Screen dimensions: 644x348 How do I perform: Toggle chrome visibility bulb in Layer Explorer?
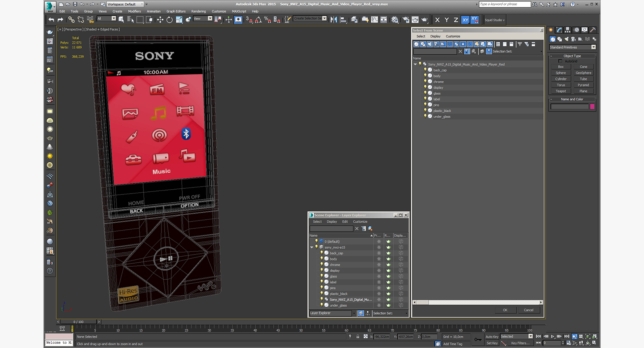(x=322, y=264)
